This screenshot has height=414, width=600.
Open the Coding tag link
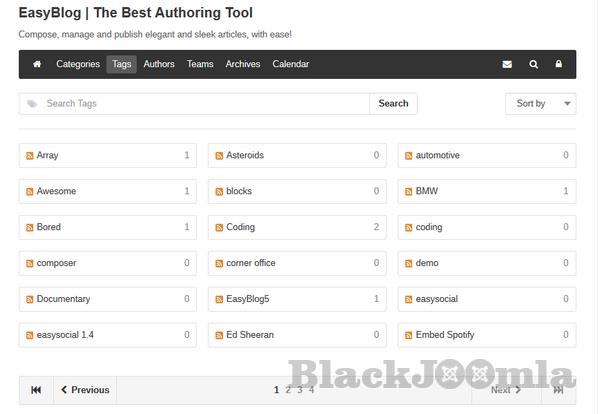[240, 227]
